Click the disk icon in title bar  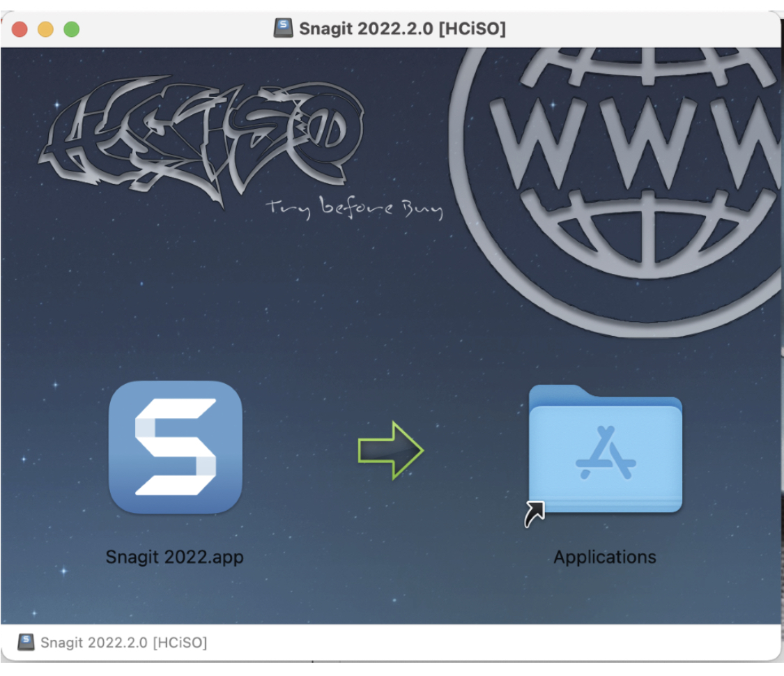(283, 28)
